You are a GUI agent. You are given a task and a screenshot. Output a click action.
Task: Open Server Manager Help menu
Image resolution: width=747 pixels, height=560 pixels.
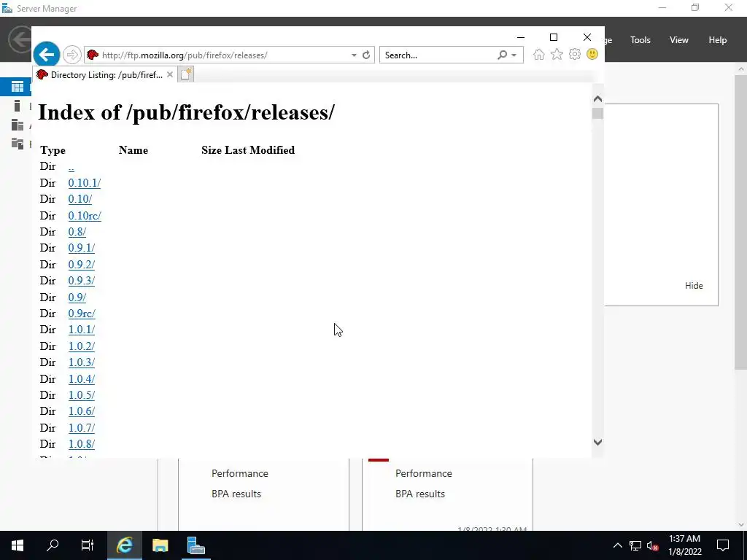click(718, 40)
